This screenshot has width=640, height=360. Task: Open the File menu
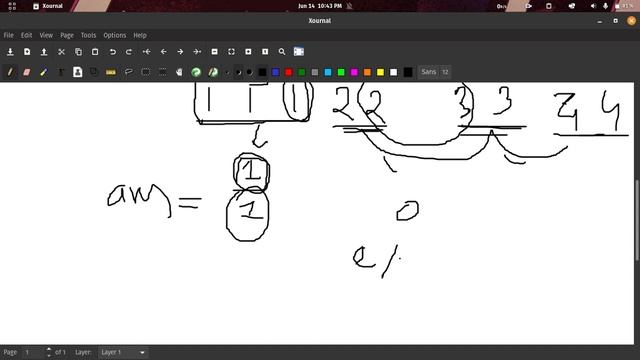[9, 36]
